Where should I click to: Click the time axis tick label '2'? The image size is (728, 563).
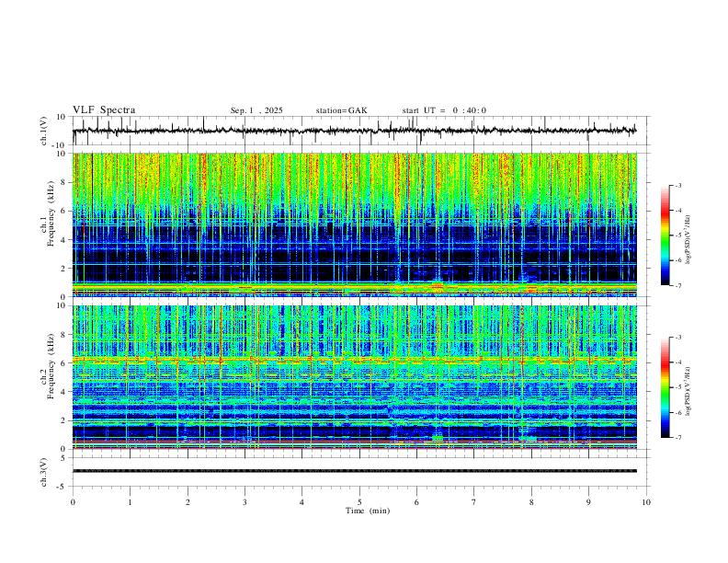(x=188, y=502)
